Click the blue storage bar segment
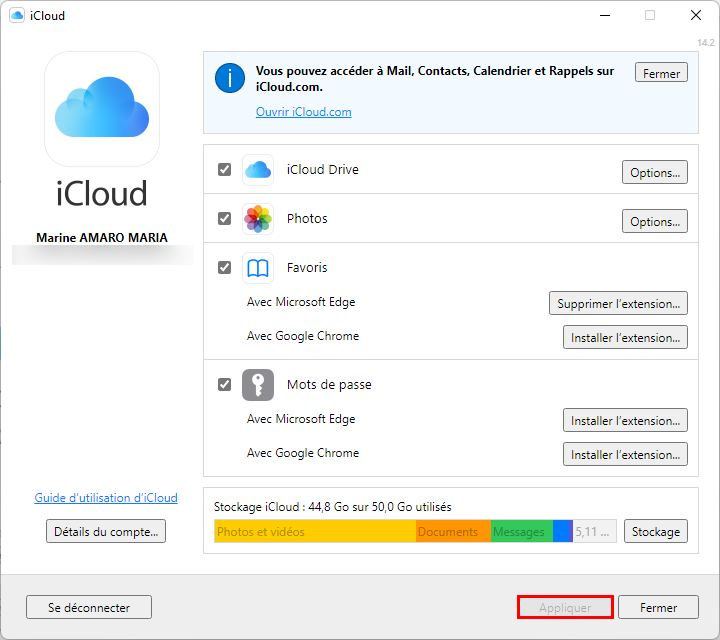The image size is (720, 640). (562, 532)
